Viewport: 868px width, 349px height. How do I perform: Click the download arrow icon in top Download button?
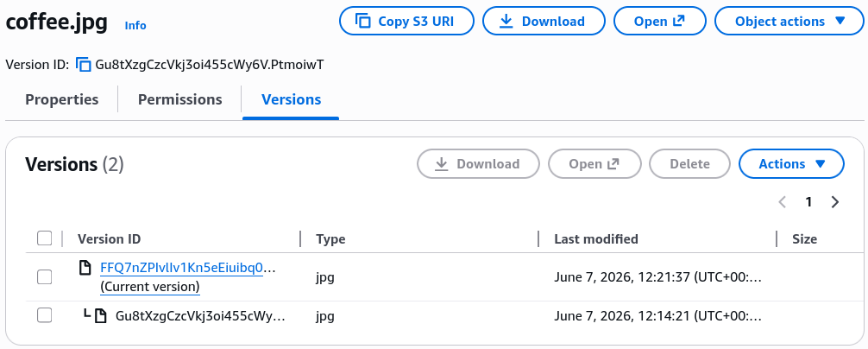506,21
